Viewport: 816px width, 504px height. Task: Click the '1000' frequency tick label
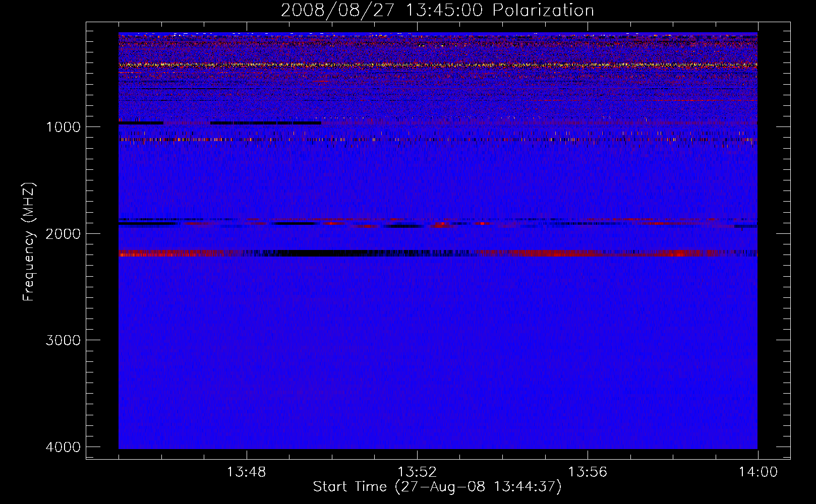tap(63, 127)
